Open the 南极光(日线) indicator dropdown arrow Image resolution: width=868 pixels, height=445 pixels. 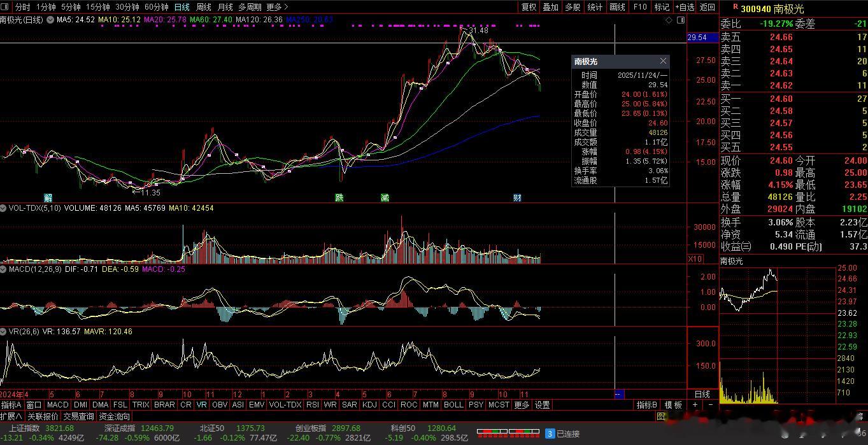coord(50,20)
